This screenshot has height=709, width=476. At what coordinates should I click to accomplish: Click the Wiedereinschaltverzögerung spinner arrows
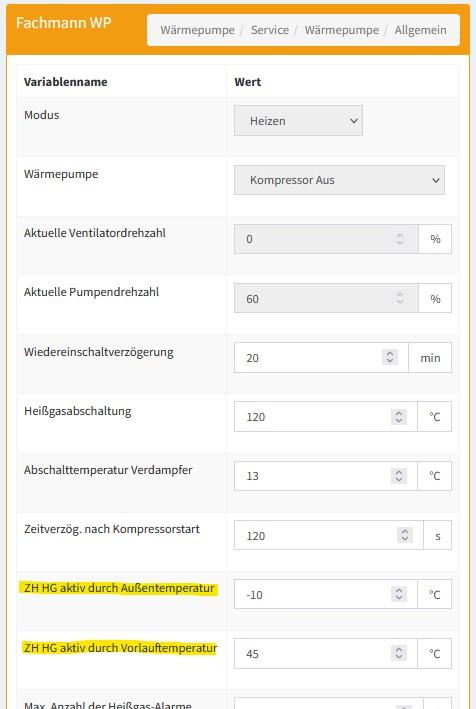coord(390,357)
